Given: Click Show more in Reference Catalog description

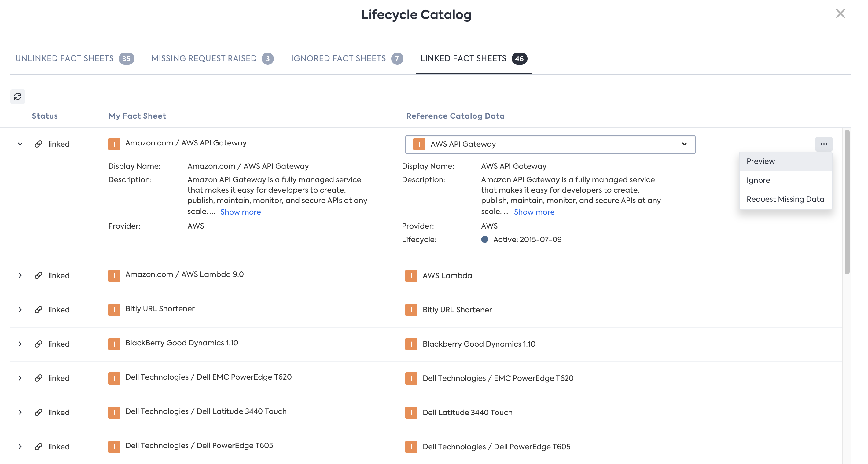Looking at the screenshot, I should 534,212.
